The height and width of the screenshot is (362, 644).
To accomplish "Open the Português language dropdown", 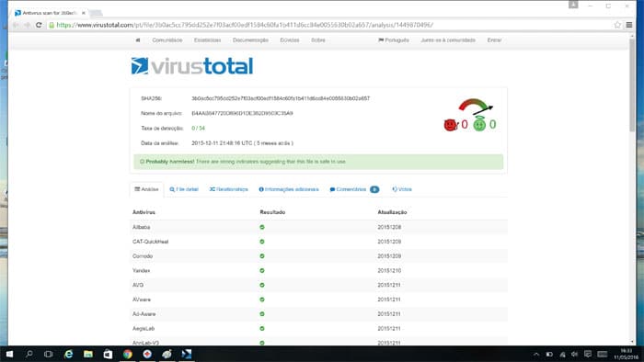I will pyautogui.click(x=394, y=40).
